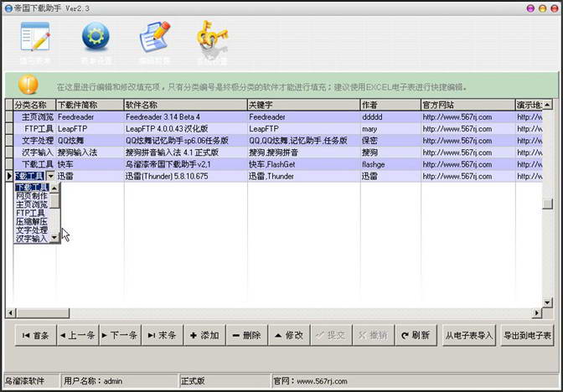The height and width of the screenshot is (392, 563).
Task: Choose 压缩解压 from the category dropdown list
Action: (x=32, y=221)
